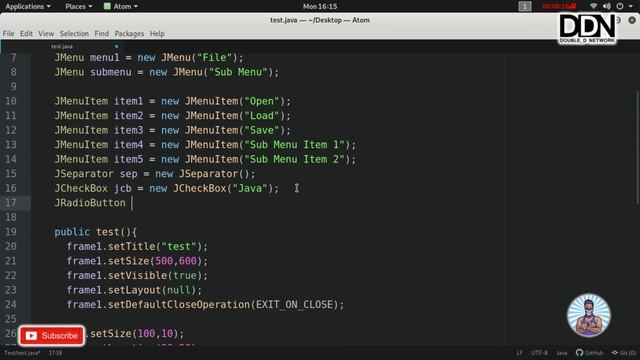640x360 pixels.
Task: Click the 17:18 cursor position in status bar
Action: pos(56,353)
